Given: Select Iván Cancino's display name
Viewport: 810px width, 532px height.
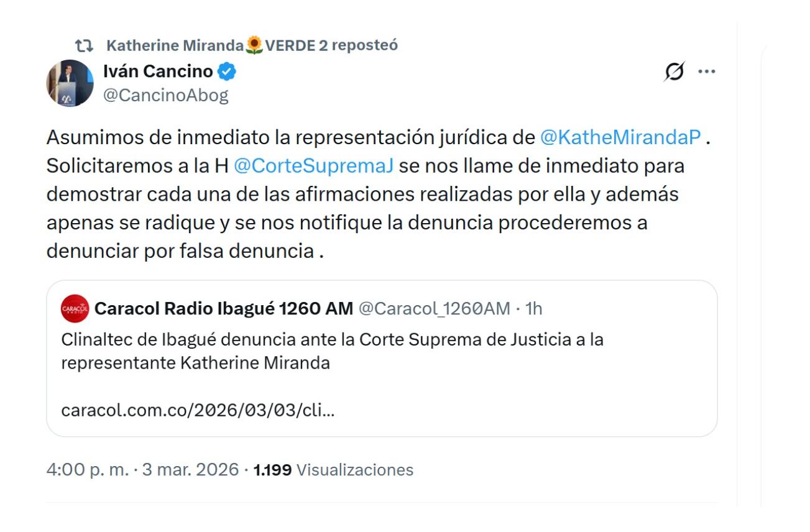Looking at the screenshot, I should (x=157, y=70).
